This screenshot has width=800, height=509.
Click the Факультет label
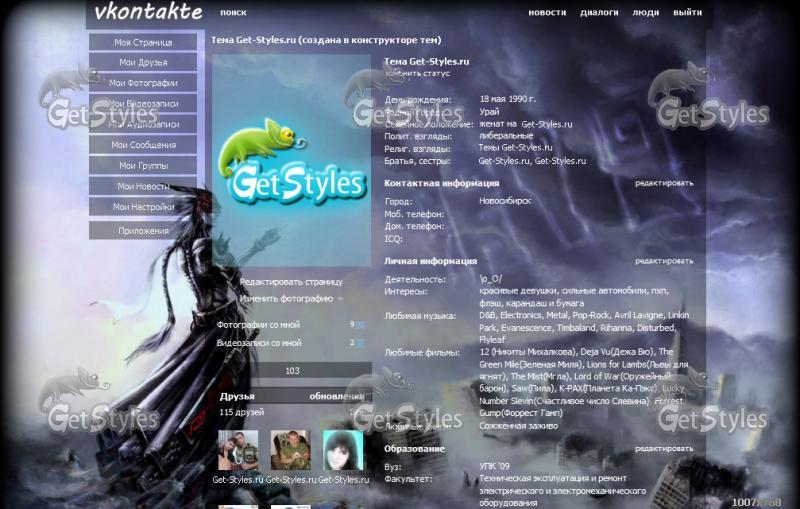(408, 479)
